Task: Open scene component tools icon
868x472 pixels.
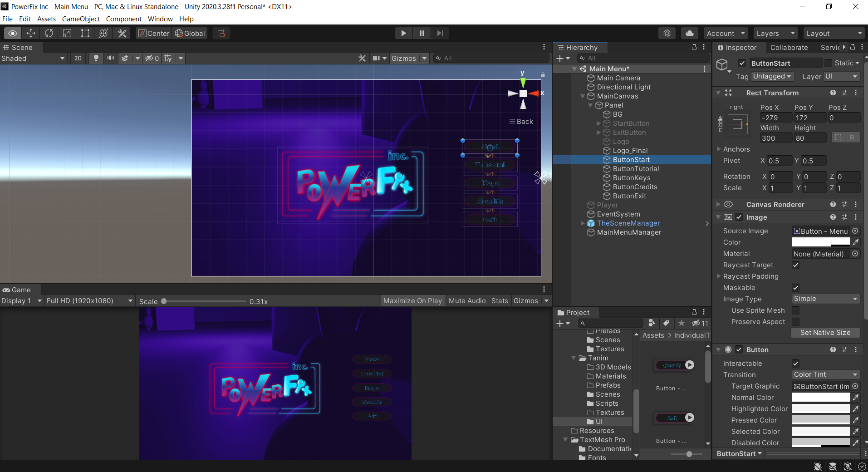Action: point(362,58)
